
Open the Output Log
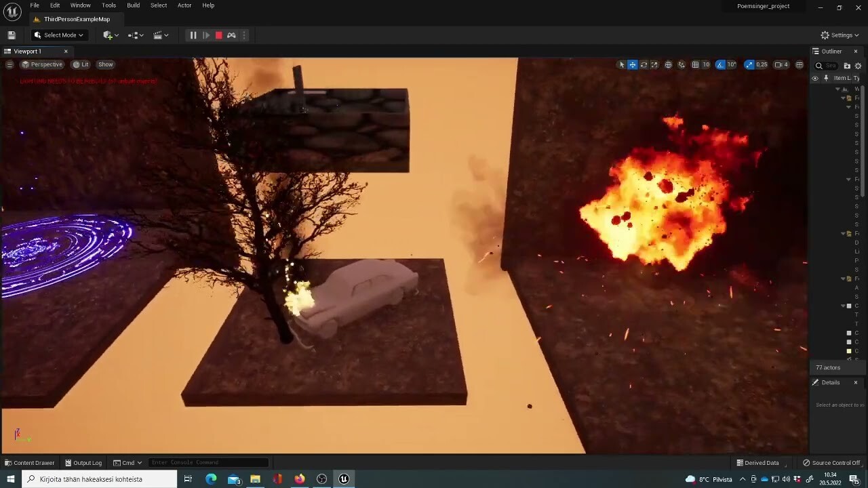click(x=83, y=462)
